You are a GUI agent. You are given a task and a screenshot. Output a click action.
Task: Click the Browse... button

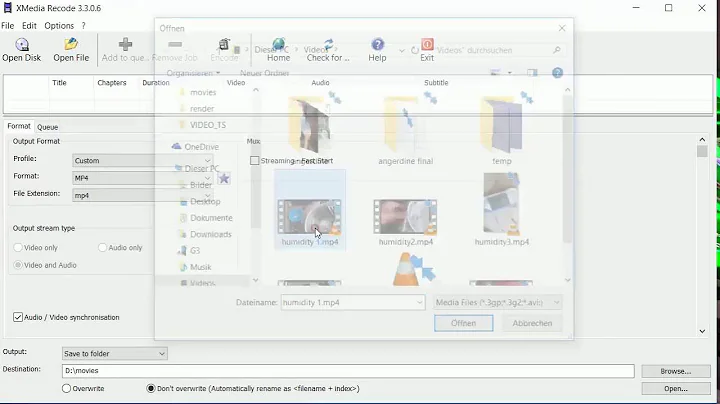pyautogui.click(x=675, y=371)
